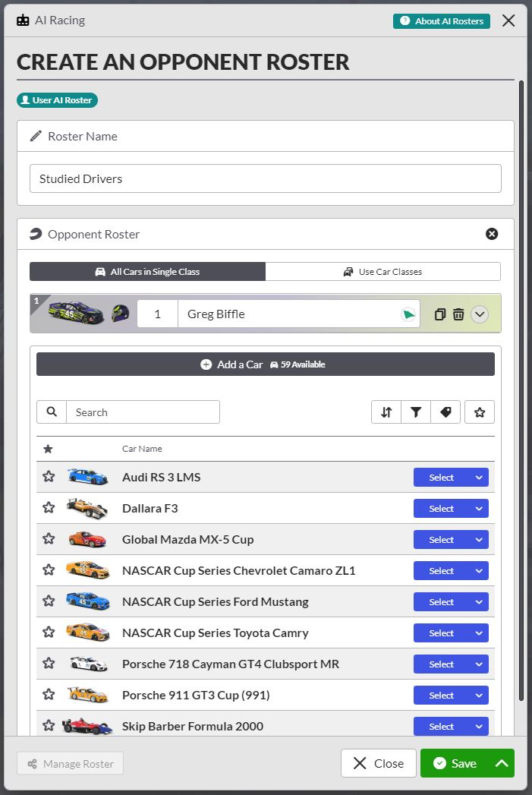Open Skip Barber Formula 2000 Select dropdown arrow
This screenshot has height=795, width=532.
click(x=479, y=726)
